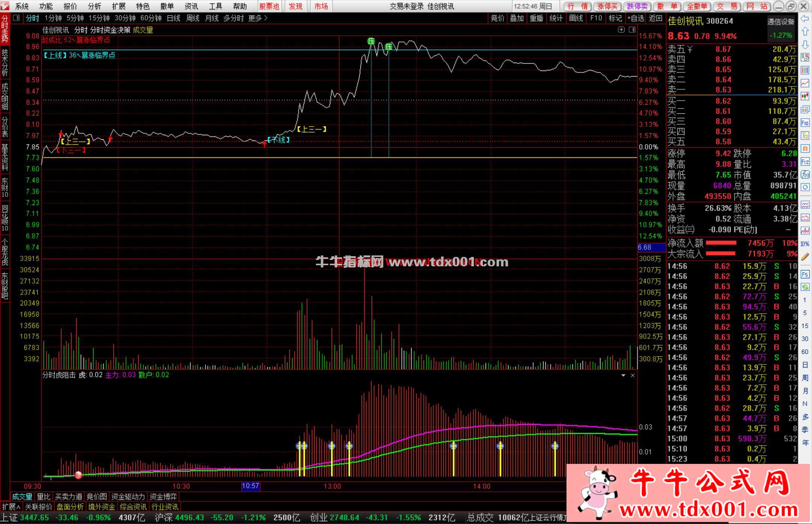Click the down arrow in the right toolbar
The height and width of the screenshot is (524, 812).
click(x=804, y=45)
